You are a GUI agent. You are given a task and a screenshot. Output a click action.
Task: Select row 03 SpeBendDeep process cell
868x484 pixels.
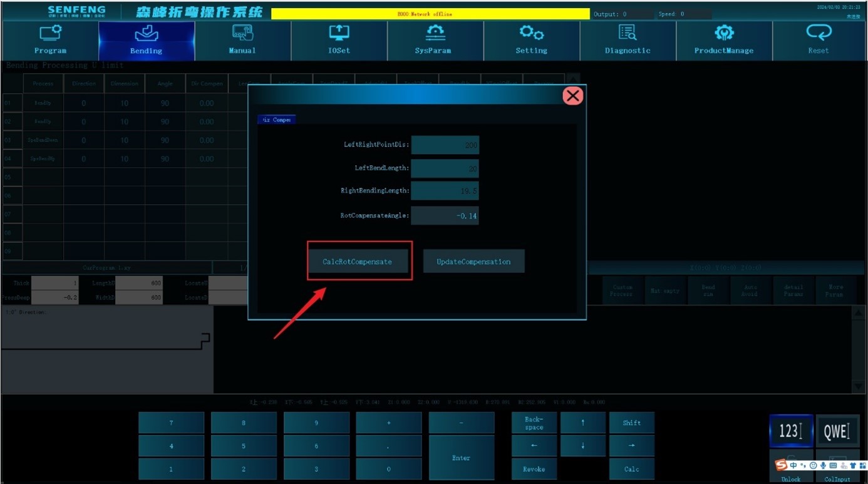coord(43,140)
